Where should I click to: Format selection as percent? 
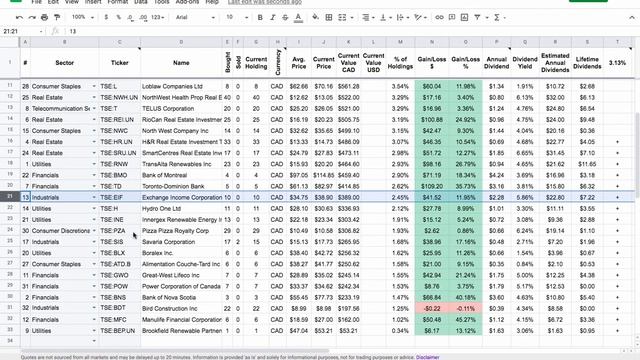point(118,18)
